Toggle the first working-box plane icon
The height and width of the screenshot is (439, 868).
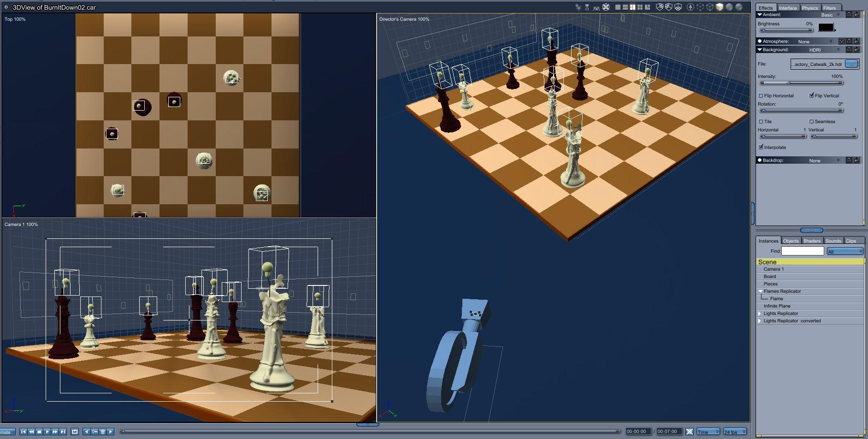coord(660,7)
